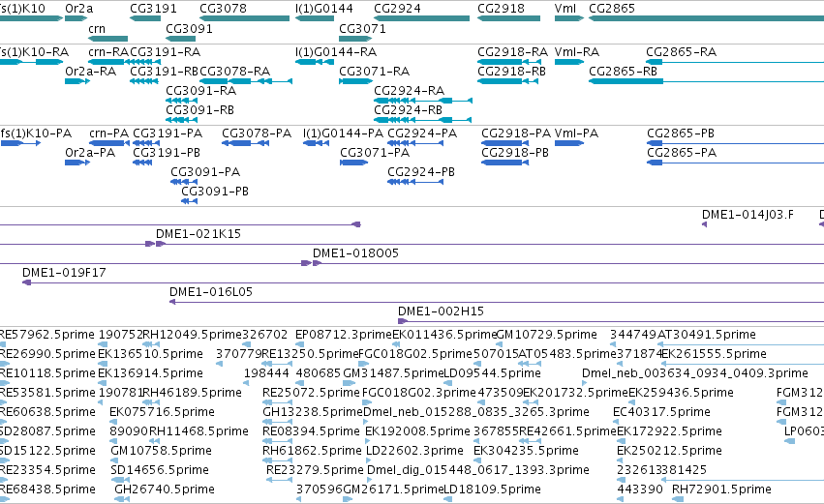
Task: Select the CG3071-PA protein label
Action: point(375,153)
